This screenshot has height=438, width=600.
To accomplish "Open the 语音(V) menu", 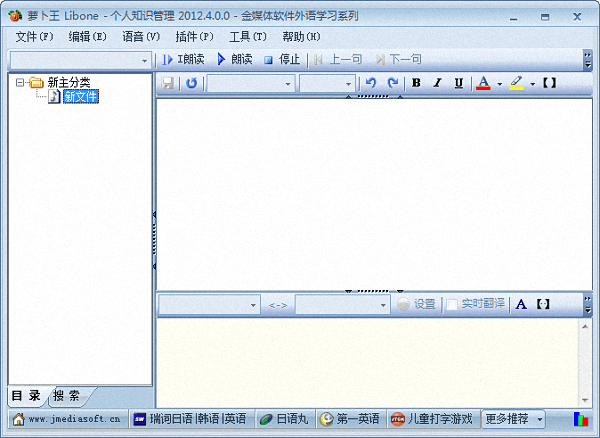I will tap(140, 36).
